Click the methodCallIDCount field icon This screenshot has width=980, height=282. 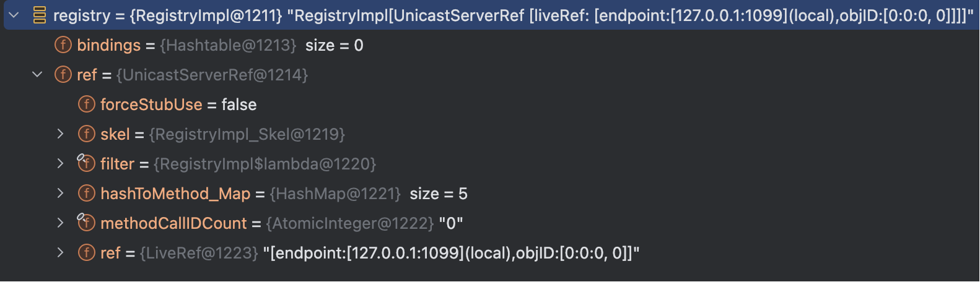[86, 223]
